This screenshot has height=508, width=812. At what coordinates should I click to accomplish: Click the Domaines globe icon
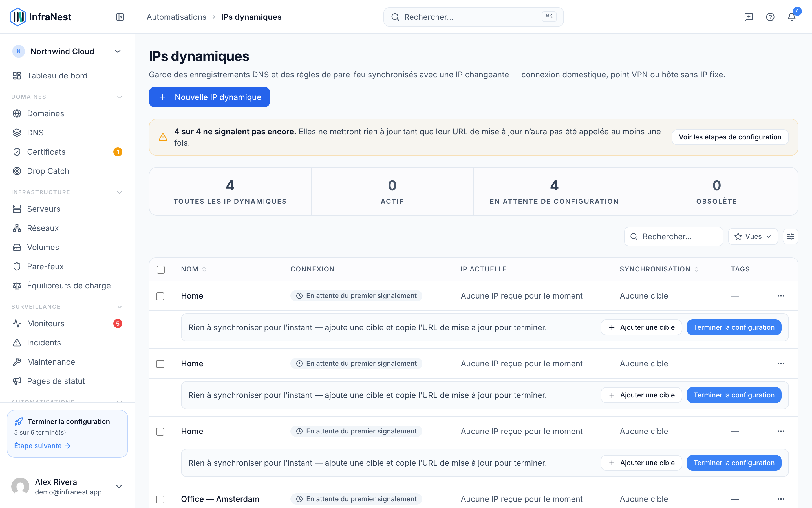17,113
